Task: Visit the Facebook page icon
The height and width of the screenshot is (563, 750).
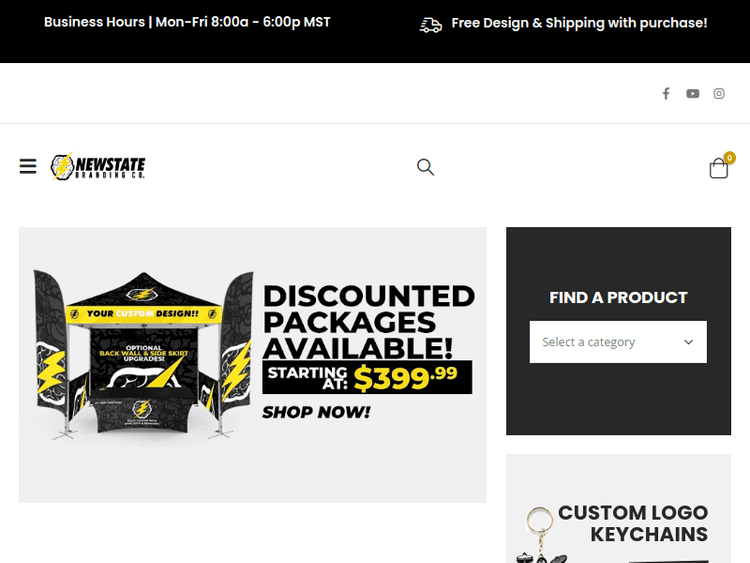Action: 666,93
